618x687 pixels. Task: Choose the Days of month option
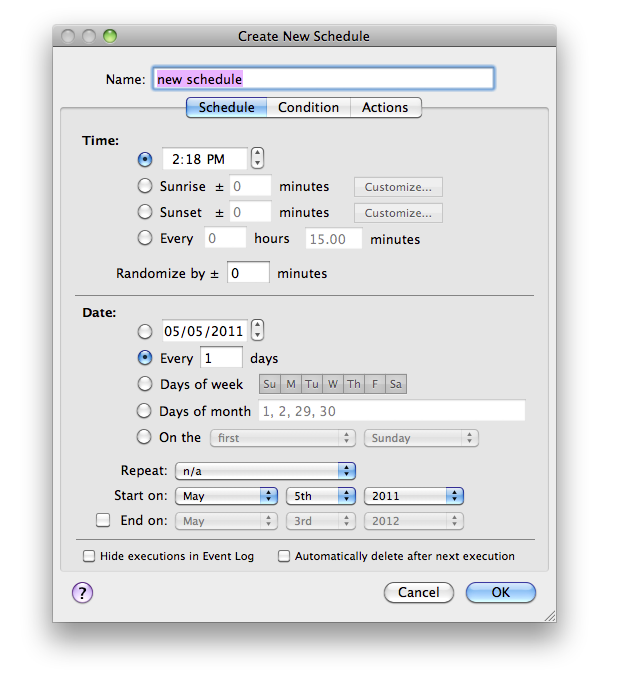tap(144, 411)
